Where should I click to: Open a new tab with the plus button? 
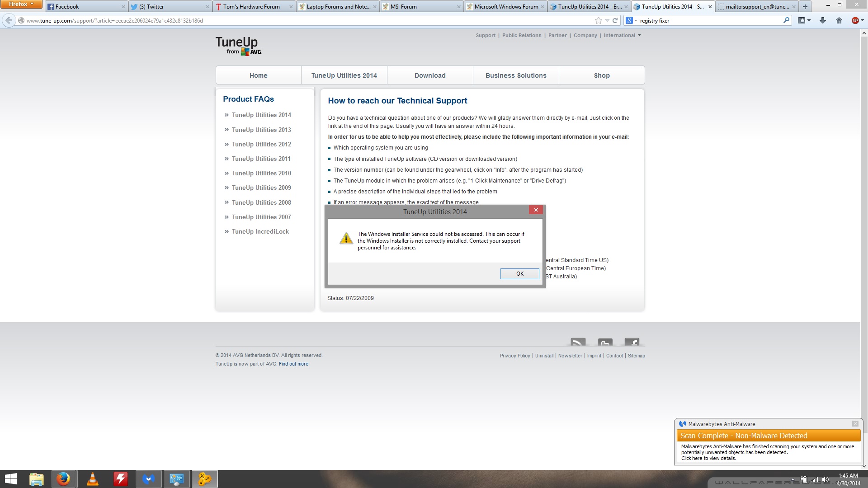pos(805,7)
